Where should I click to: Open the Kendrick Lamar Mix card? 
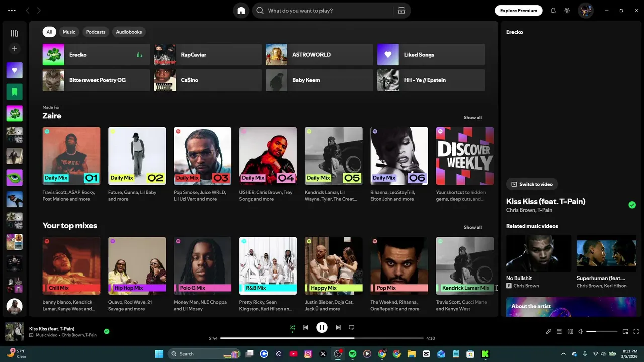click(x=465, y=274)
